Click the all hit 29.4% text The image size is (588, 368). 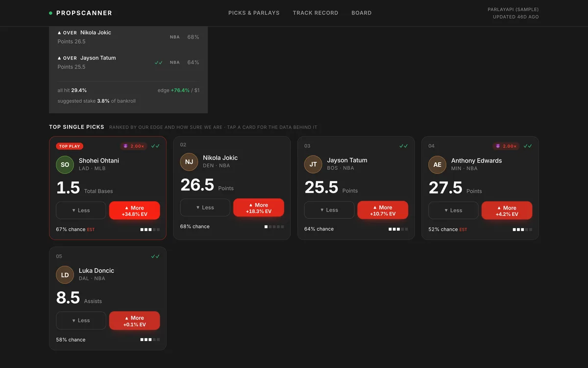click(x=72, y=90)
